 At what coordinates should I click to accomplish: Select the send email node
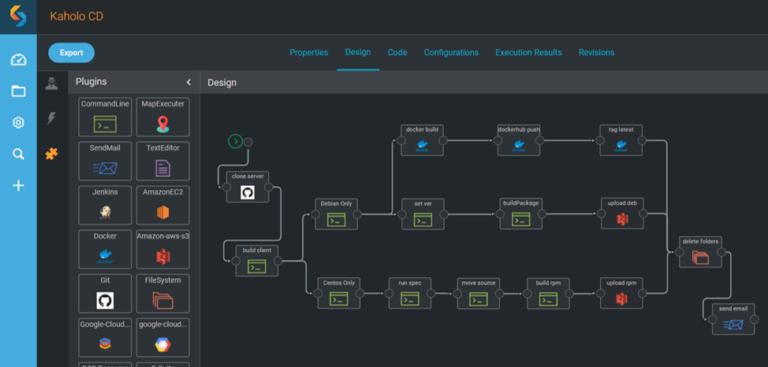coord(733,319)
